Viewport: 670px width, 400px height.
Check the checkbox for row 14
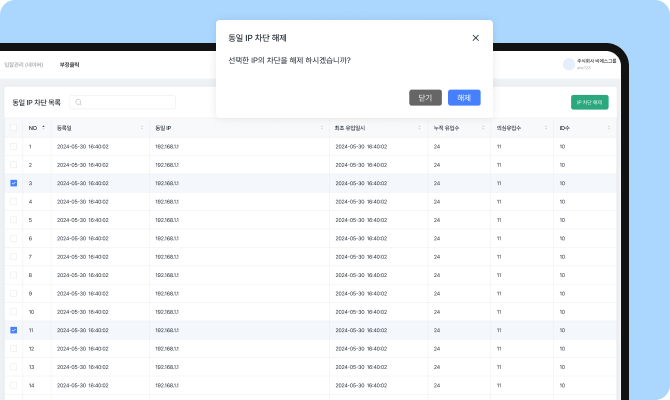[x=14, y=385]
